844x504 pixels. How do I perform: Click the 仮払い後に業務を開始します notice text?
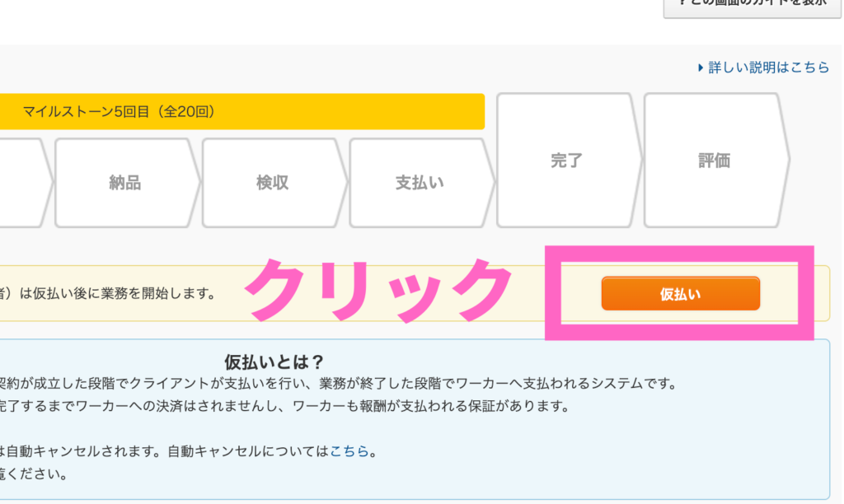click(x=107, y=293)
